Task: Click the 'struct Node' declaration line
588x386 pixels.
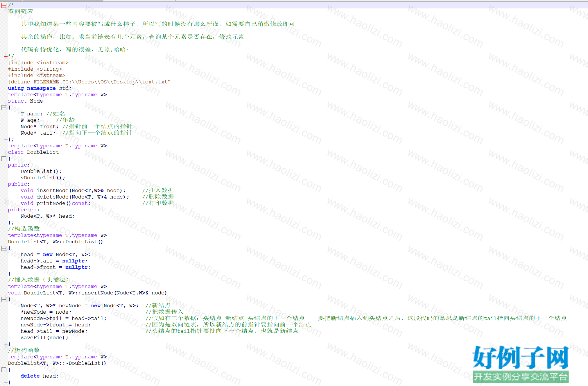Action: pyautogui.click(x=25, y=101)
